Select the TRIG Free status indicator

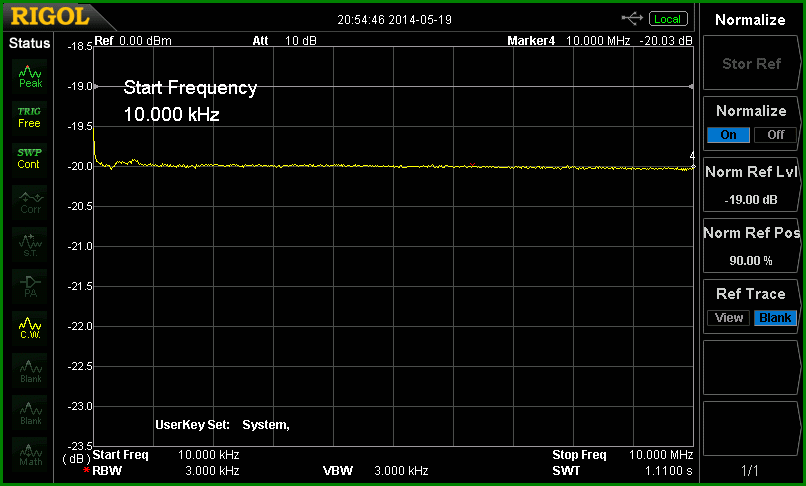[29, 117]
